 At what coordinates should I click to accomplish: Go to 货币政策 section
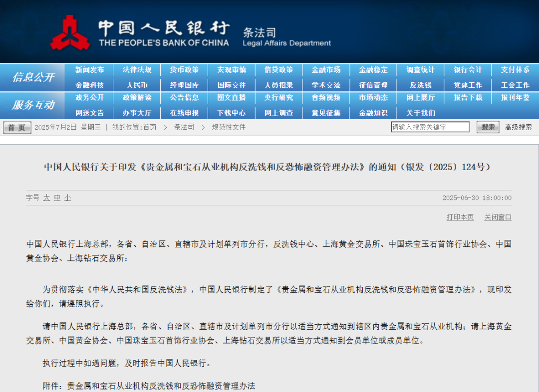(x=184, y=70)
